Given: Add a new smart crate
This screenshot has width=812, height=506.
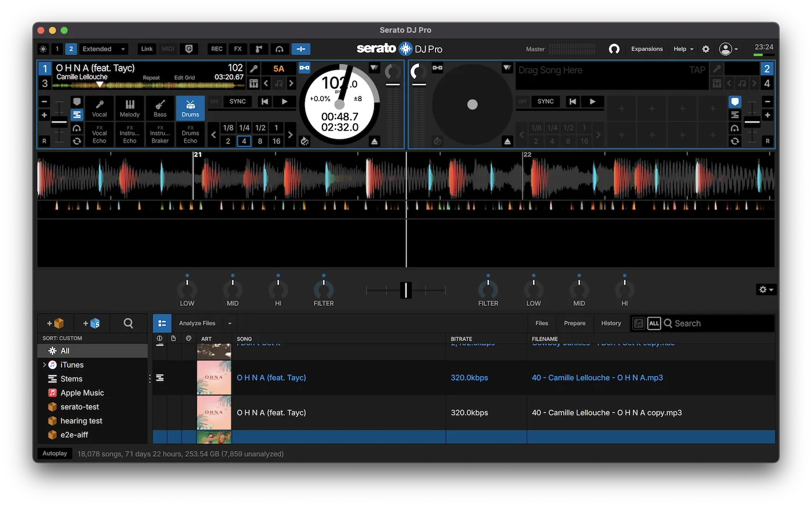Looking at the screenshot, I should (x=92, y=324).
